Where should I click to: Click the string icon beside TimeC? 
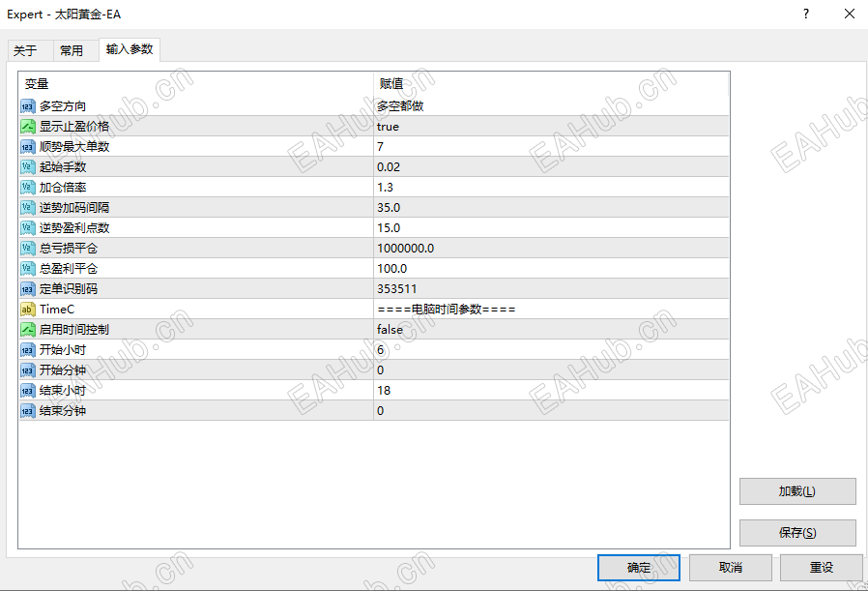28,310
